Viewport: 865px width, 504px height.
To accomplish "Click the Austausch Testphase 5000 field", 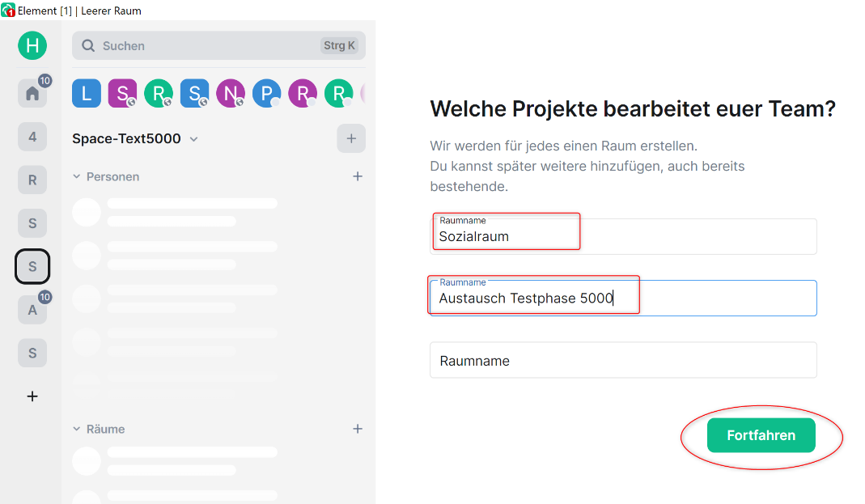I will (623, 299).
